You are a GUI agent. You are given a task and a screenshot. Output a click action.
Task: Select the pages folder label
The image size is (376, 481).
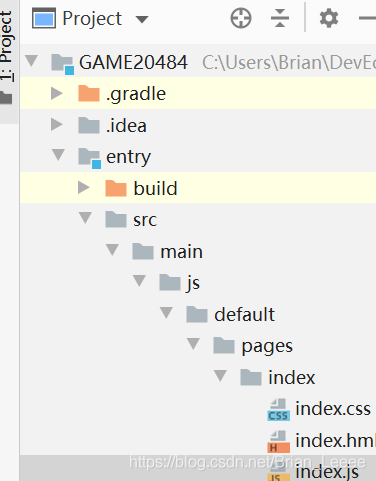coord(267,347)
